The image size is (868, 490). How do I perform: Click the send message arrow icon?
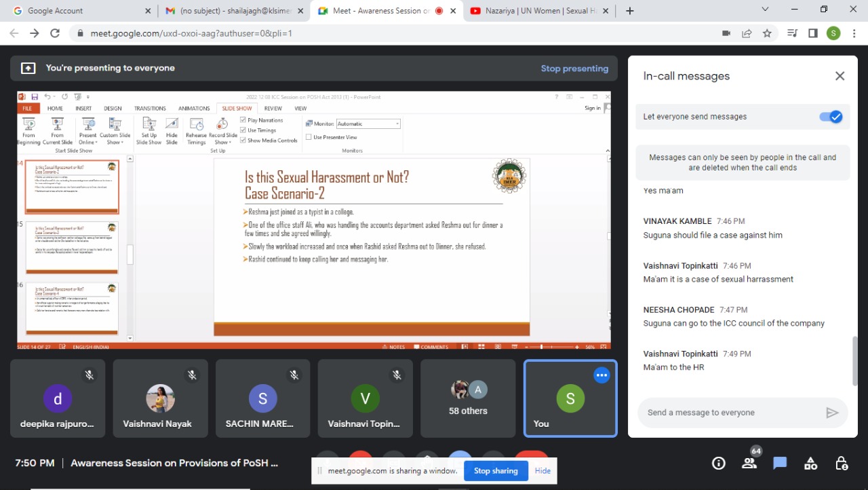point(831,413)
